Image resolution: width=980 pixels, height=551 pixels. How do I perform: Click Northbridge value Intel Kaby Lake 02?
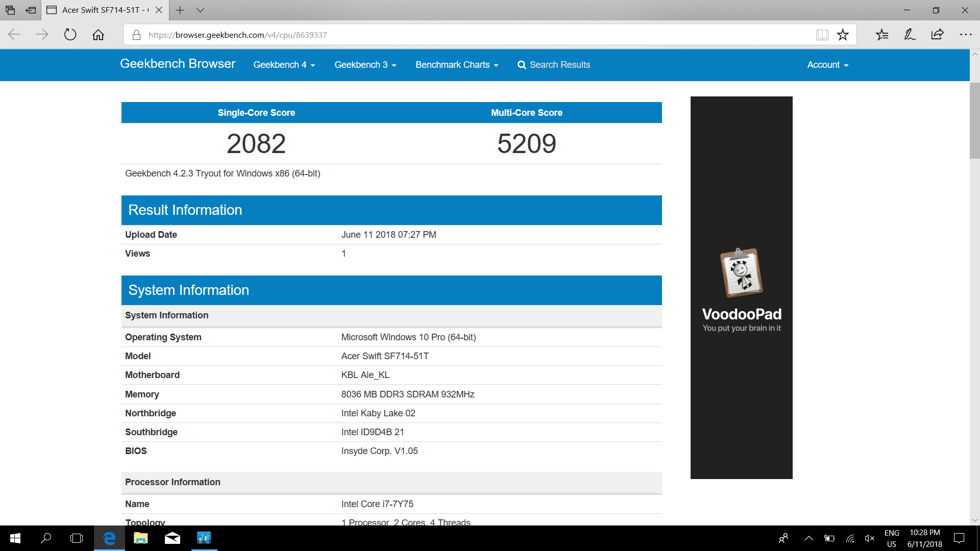[378, 413]
